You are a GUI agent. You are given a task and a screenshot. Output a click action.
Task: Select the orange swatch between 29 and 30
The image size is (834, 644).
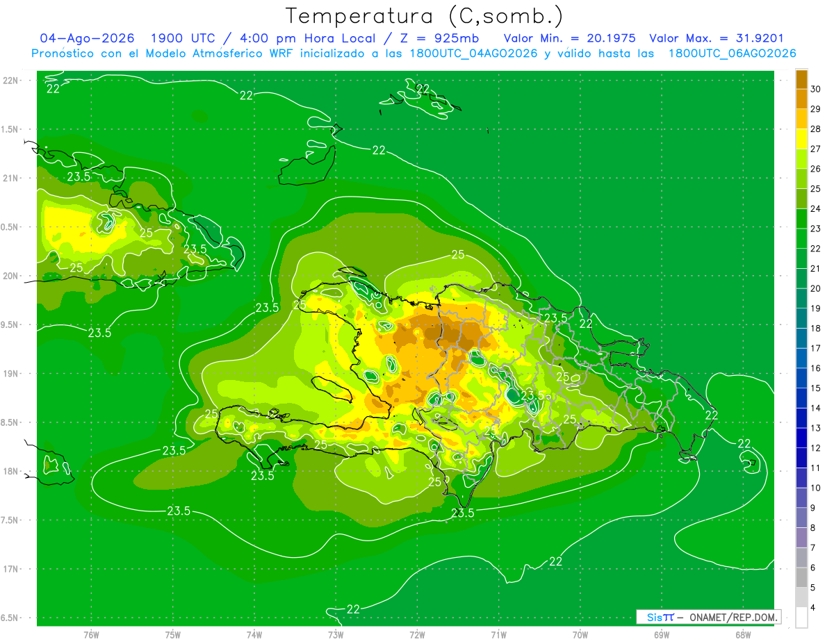tap(801, 99)
